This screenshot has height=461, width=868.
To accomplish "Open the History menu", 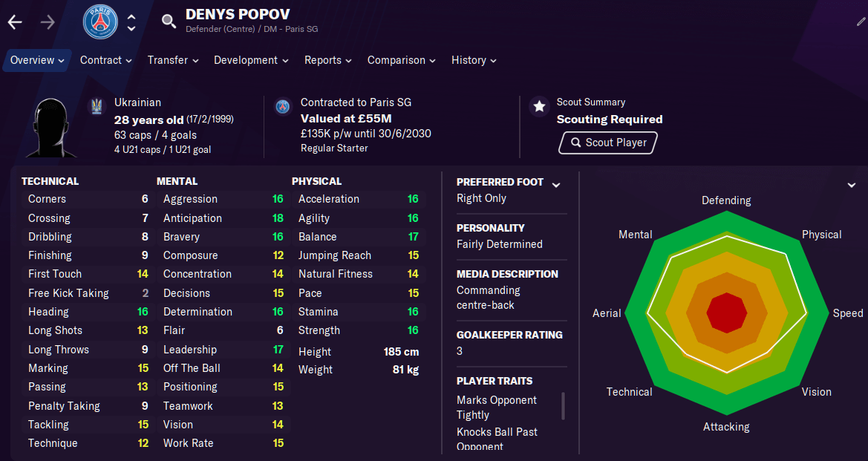I will pos(474,60).
